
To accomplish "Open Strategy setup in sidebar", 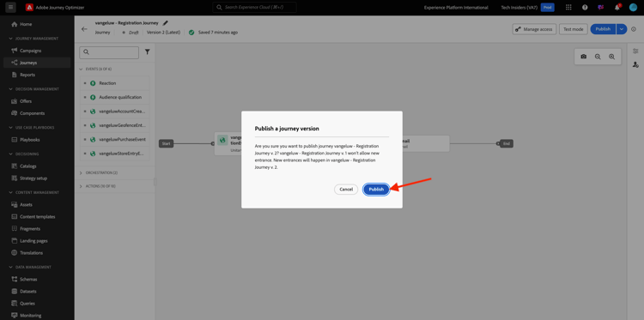I will point(33,178).
